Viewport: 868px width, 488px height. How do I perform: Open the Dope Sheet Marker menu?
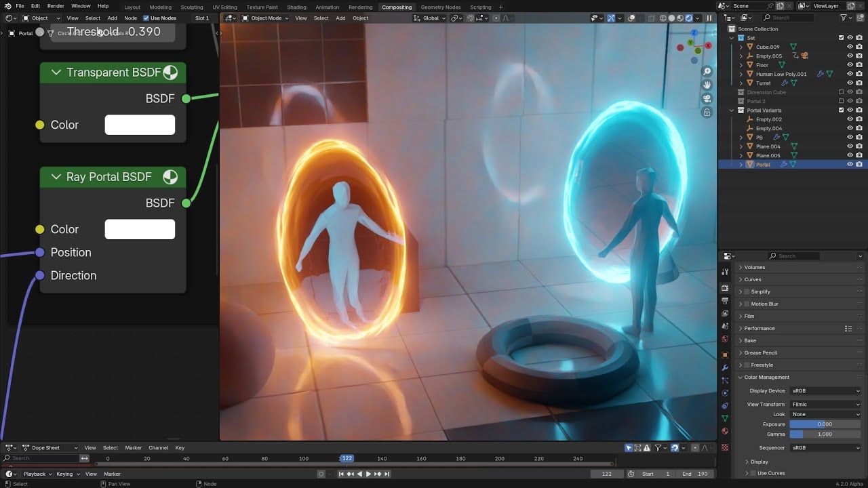point(134,447)
